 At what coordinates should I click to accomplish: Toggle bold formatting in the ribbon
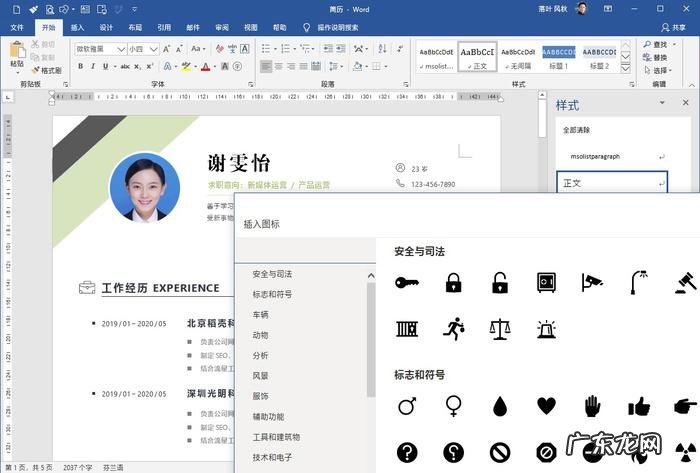pos(79,67)
